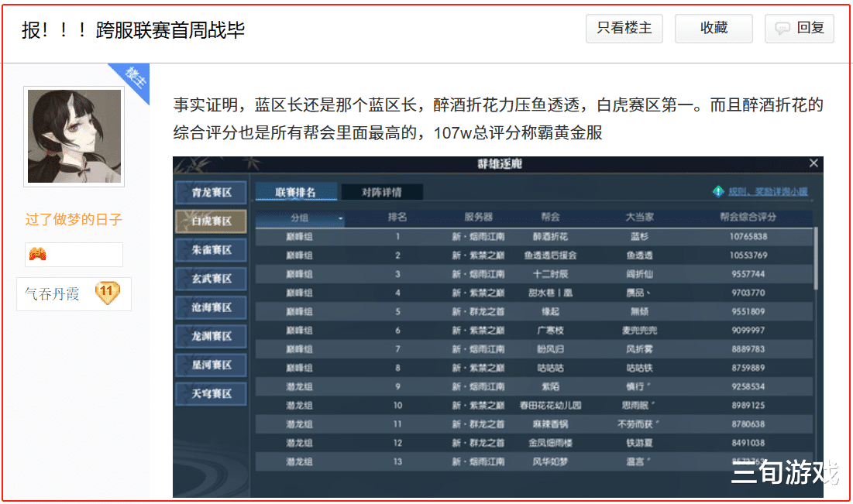Viewport: 853px width, 504px height.
Task: Select the 麻辣香锅 guild row
Action: click(535, 424)
